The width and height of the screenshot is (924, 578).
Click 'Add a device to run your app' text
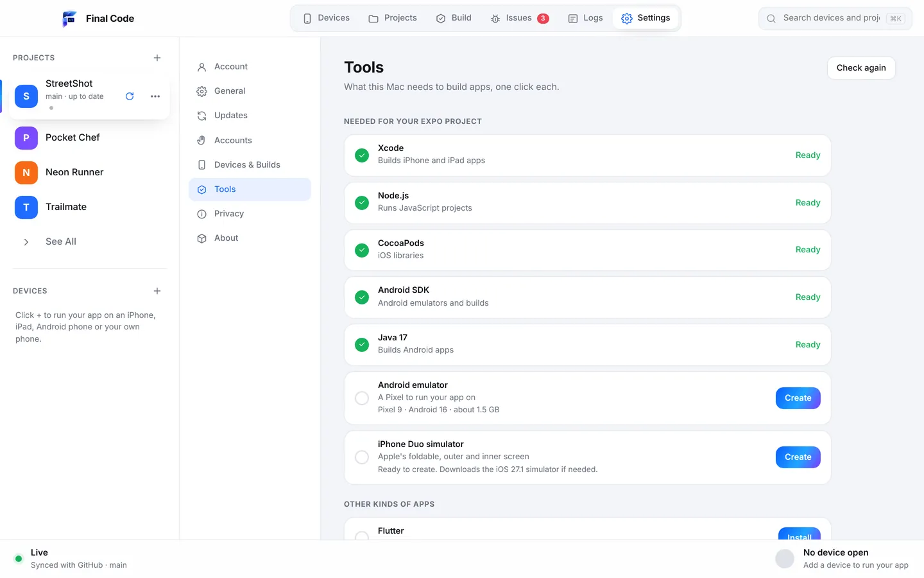coord(856,565)
